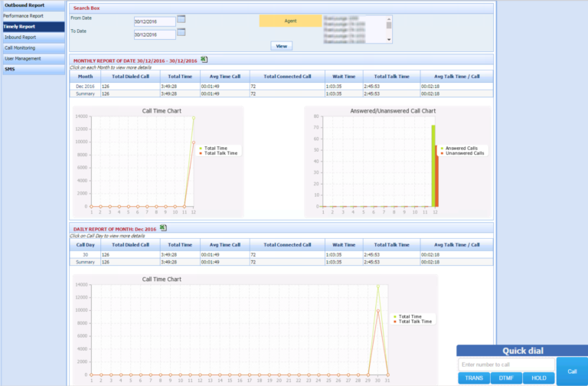Open the To Date calendar picker
588x386 pixels.
pos(181,32)
